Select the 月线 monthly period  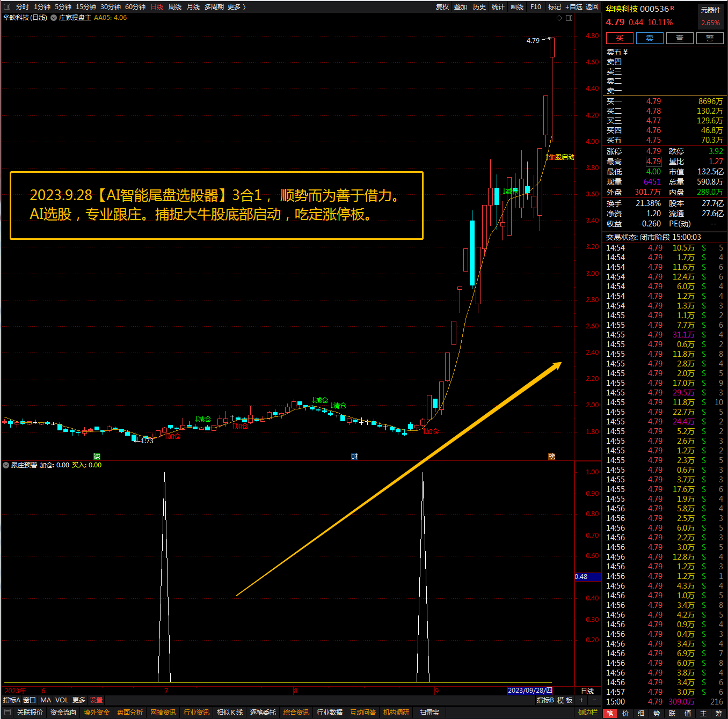[x=193, y=7]
